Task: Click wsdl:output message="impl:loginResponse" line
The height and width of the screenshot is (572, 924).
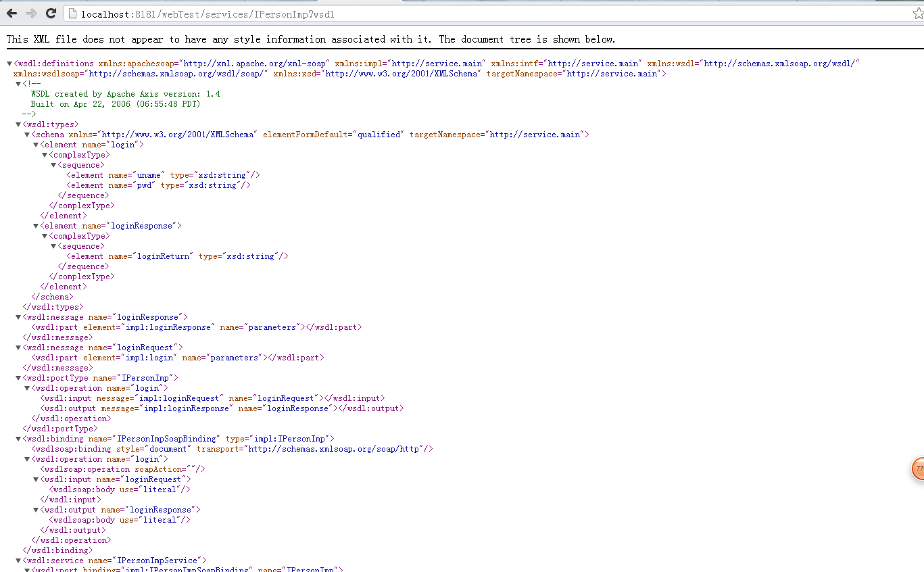Action: point(222,408)
